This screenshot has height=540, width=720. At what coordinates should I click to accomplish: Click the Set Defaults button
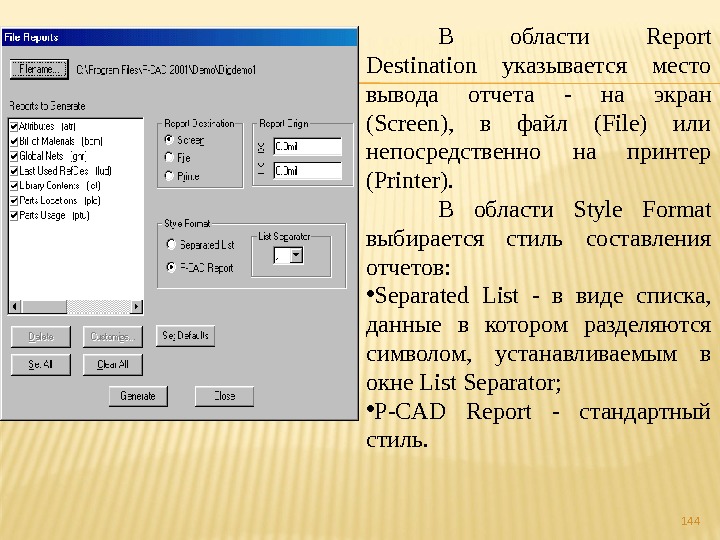click(186, 336)
